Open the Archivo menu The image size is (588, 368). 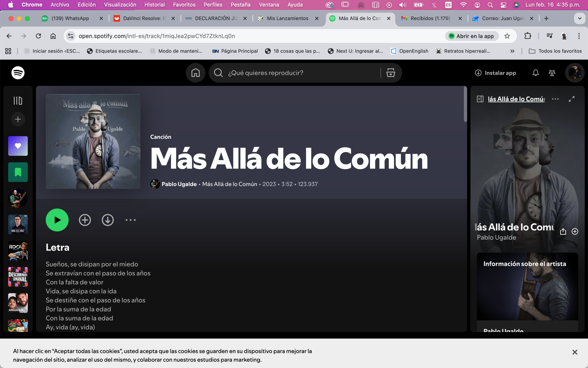[60, 5]
